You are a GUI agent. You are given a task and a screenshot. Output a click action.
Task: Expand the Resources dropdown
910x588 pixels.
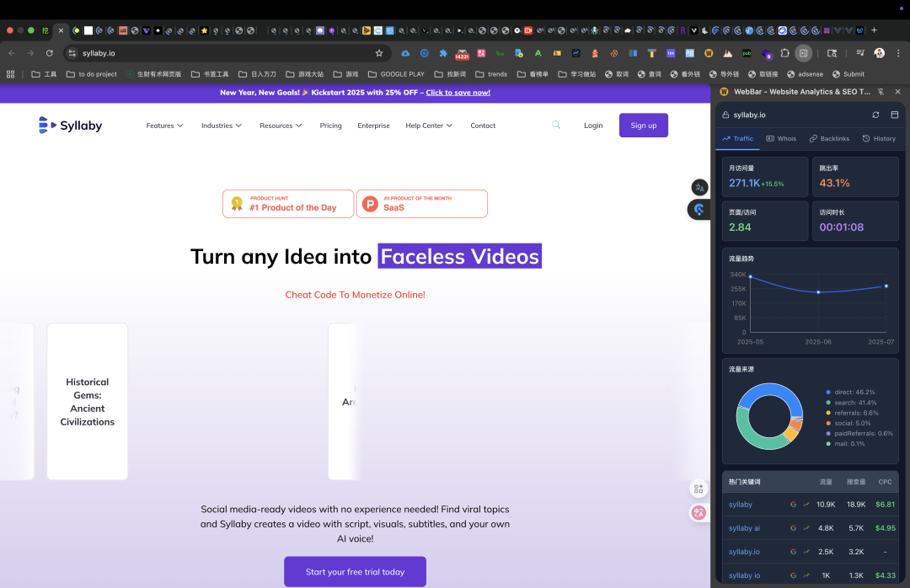point(281,126)
